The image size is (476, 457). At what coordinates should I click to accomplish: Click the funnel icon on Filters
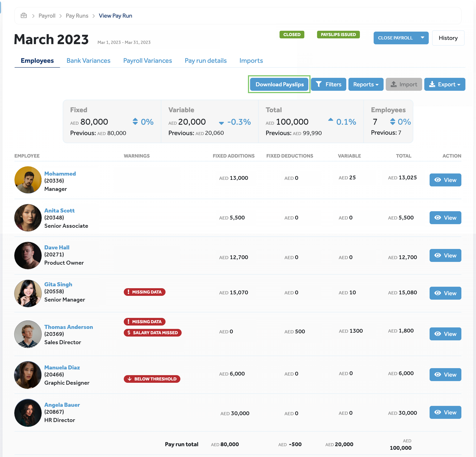coord(319,84)
